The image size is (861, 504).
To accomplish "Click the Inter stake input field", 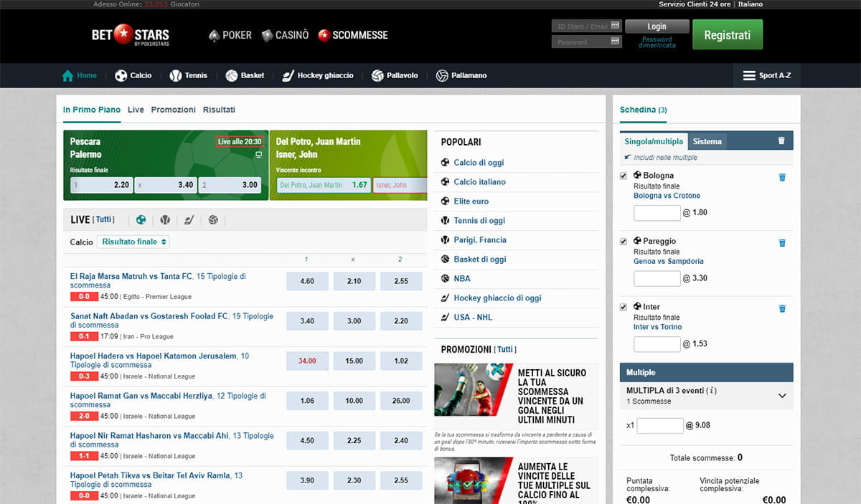I will pos(657,344).
